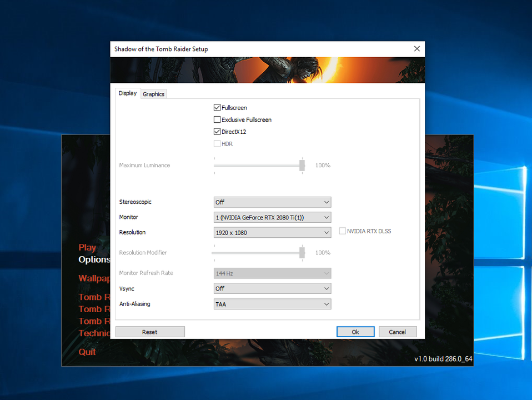The width and height of the screenshot is (532, 400).
Task: Toggle the DirectX 12 checkbox
Action: [217, 132]
